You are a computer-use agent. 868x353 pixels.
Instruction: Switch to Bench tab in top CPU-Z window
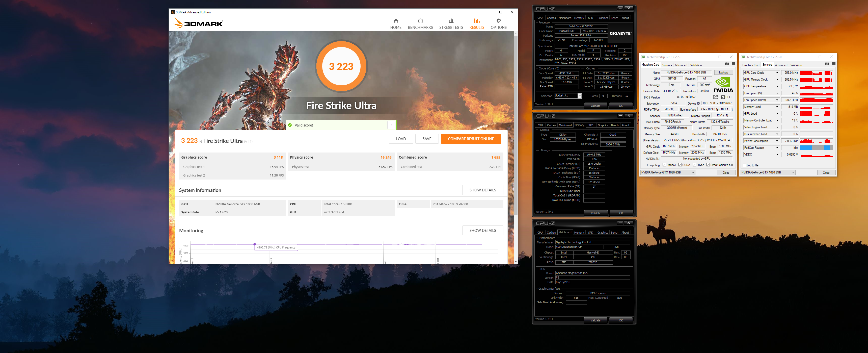tap(614, 18)
